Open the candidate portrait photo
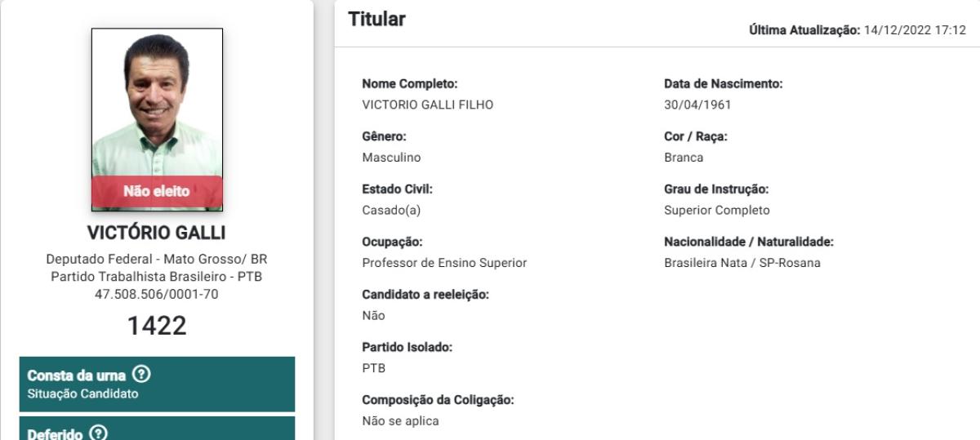Image resolution: width=980 pixels, height=440 pixels. tap(157, 119)
